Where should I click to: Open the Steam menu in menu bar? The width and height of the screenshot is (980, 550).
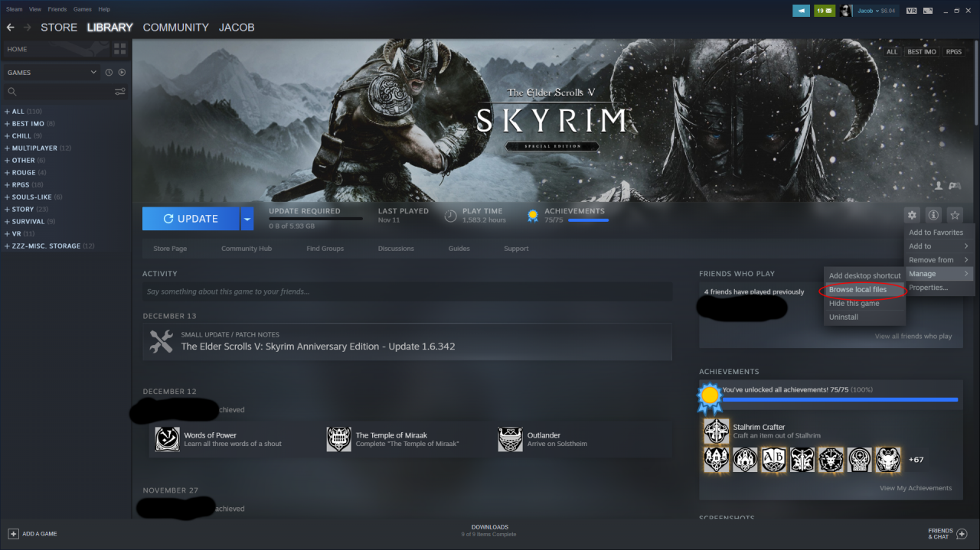[15, 9]
